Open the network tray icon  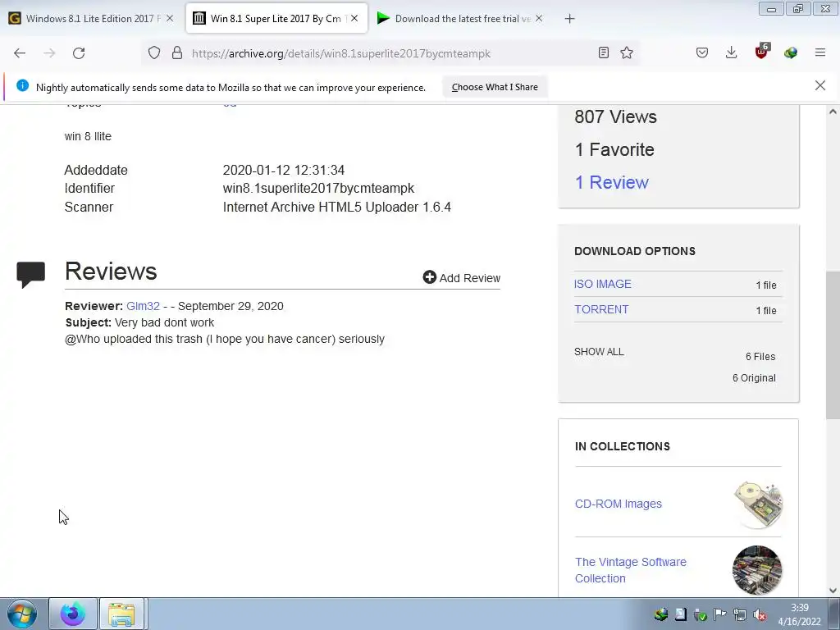[x=740, y=615]
